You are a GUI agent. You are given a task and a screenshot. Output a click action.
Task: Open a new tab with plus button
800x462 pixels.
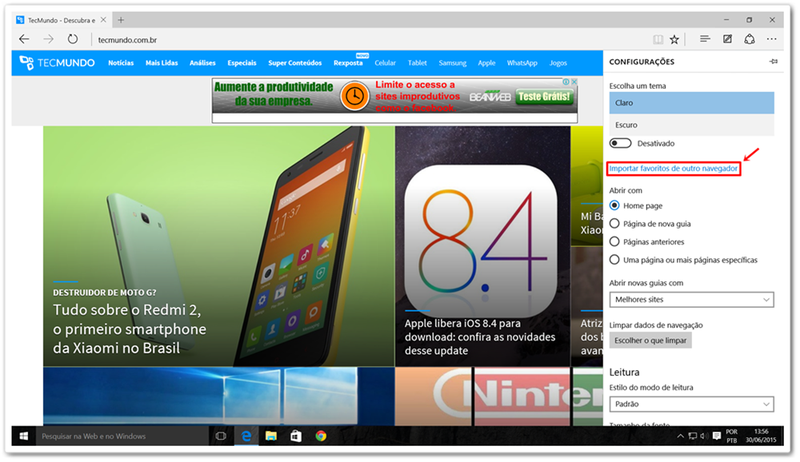[x=121, y=20]
